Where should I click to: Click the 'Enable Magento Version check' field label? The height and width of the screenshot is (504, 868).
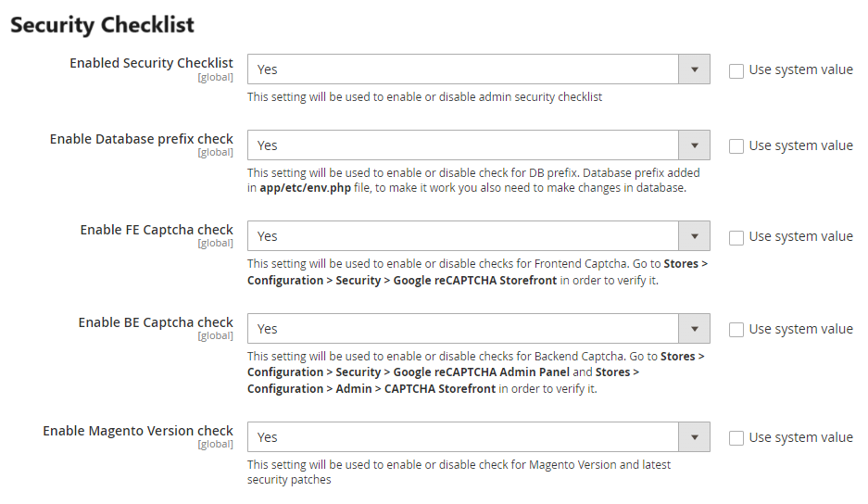click(138, 431)
